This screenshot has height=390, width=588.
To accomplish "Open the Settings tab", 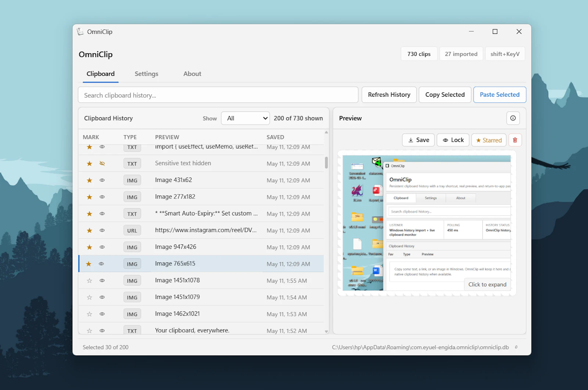I will click(x=146, y=74).
